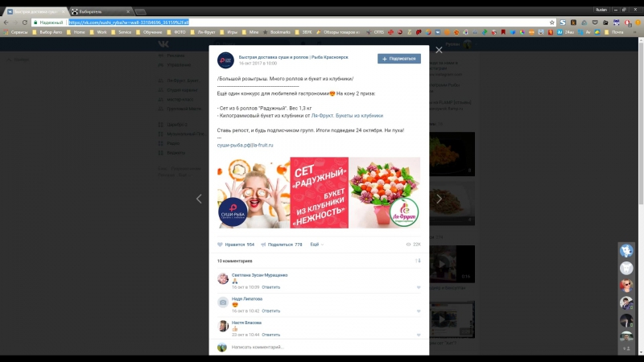The image size is (644, 362).
Task: Close the post popup with the X
Action: point(439,50)
